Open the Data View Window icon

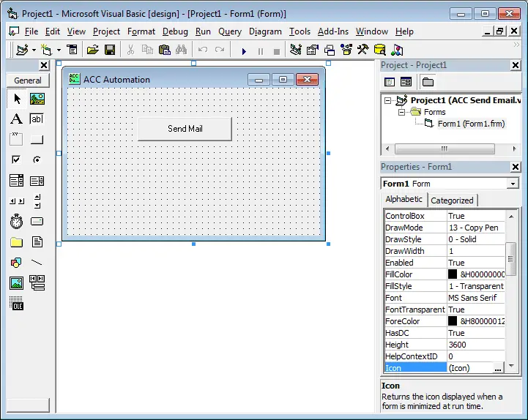[380, 50]
